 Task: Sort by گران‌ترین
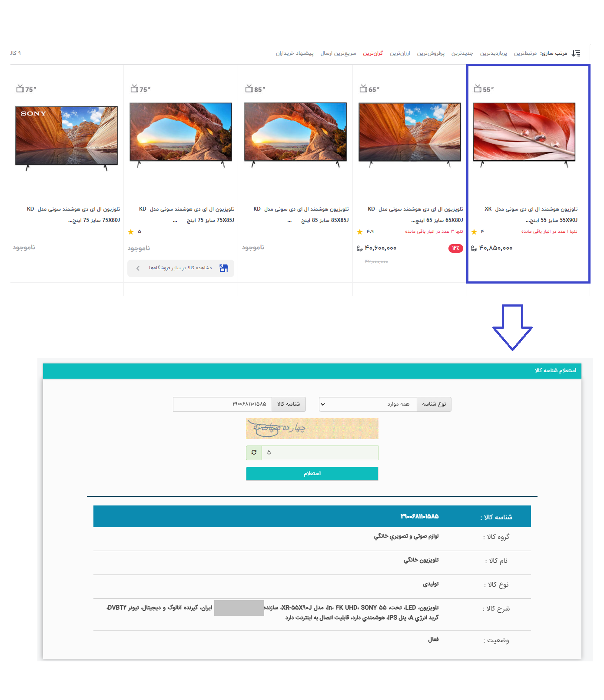[x=373, y=53]
